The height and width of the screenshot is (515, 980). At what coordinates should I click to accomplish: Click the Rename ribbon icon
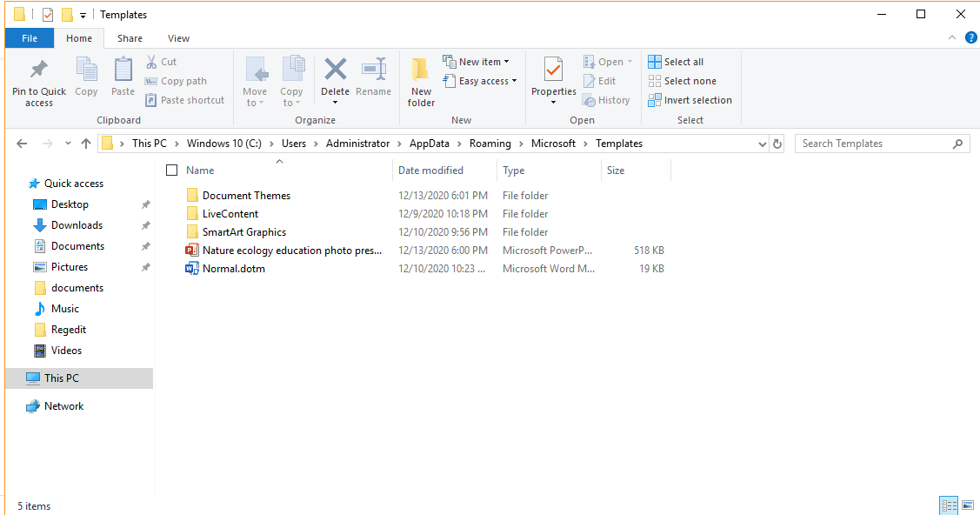coord(374,69)
